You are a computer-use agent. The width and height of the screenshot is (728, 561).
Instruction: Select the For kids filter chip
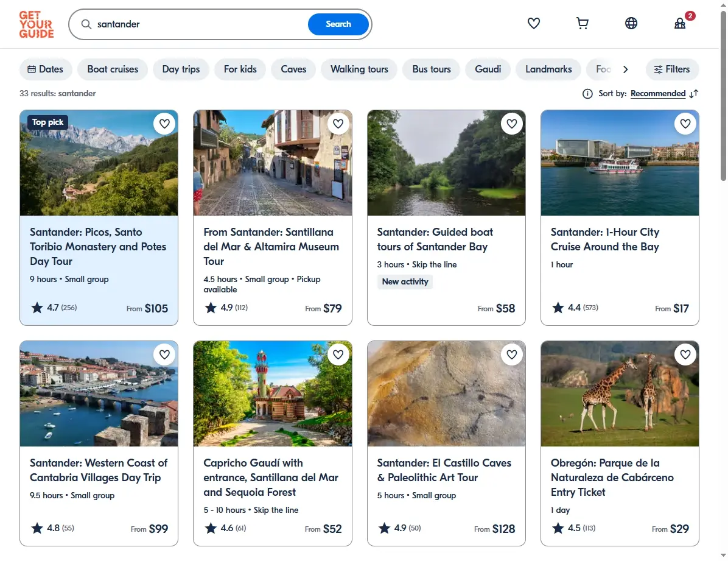click(x=240, y=69)
